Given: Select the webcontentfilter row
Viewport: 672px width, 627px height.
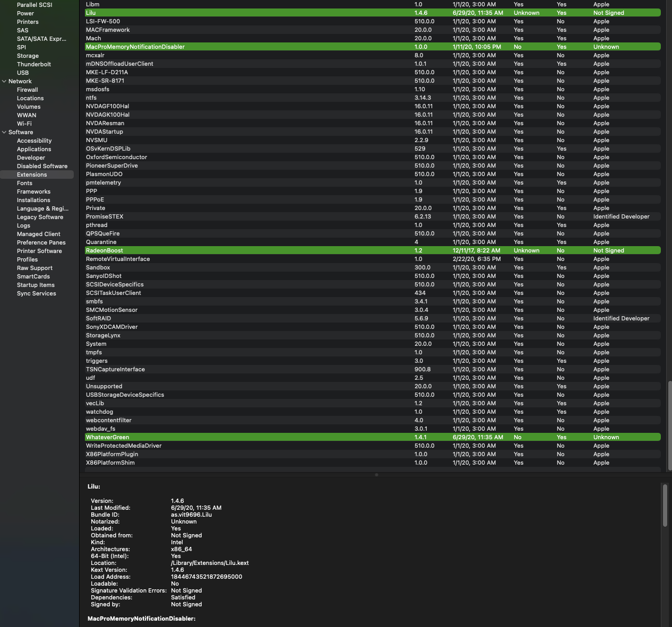Looking at the screenshot, I should [373, 420].
